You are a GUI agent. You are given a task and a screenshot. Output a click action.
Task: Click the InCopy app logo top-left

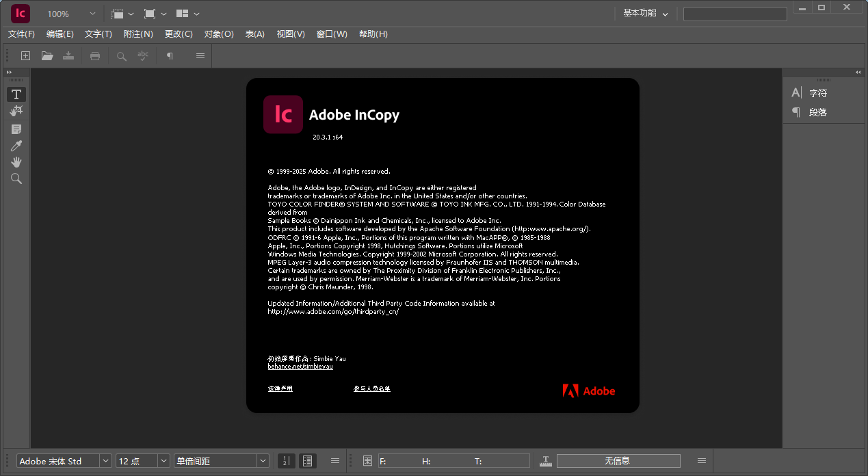pos(21,13)
